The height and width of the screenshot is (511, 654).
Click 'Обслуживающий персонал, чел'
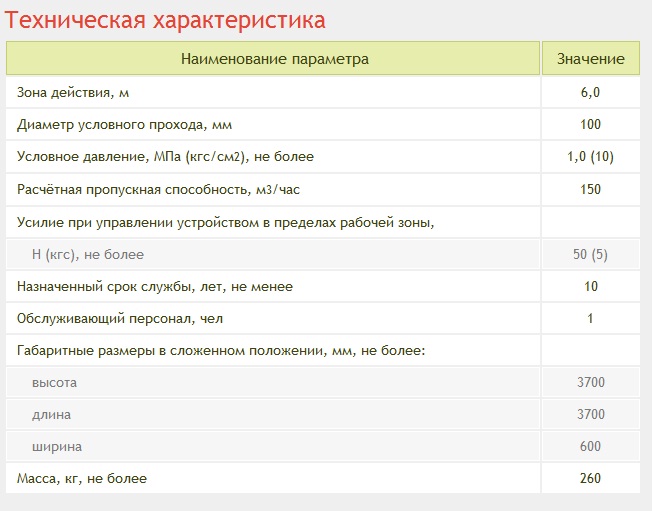pos(120,319)
